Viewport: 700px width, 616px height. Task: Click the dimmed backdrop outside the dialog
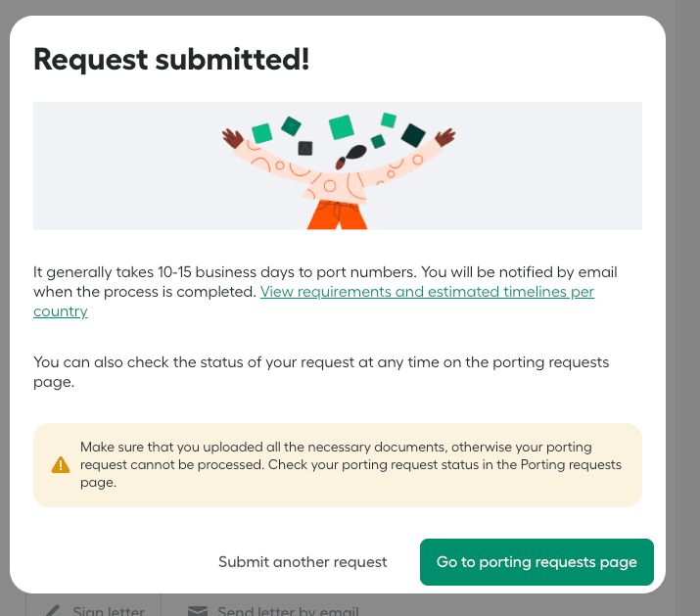coord(682,294)
